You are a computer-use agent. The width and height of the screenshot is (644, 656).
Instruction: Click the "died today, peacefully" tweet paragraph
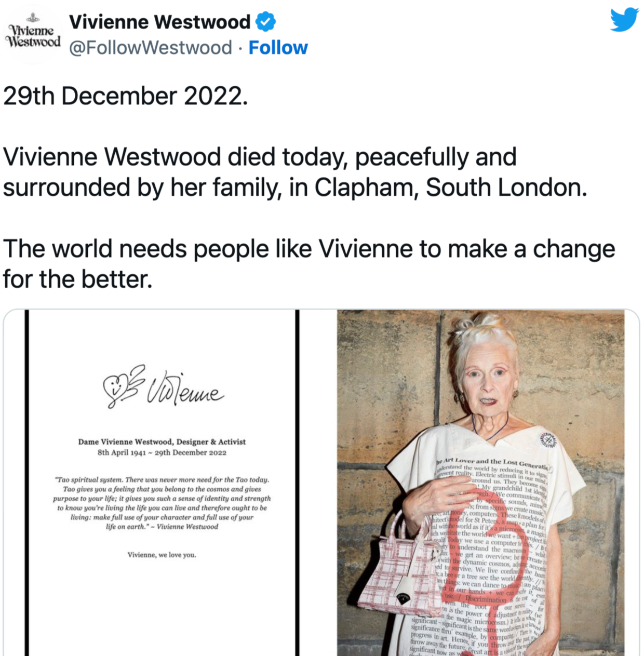pos(294,172)
